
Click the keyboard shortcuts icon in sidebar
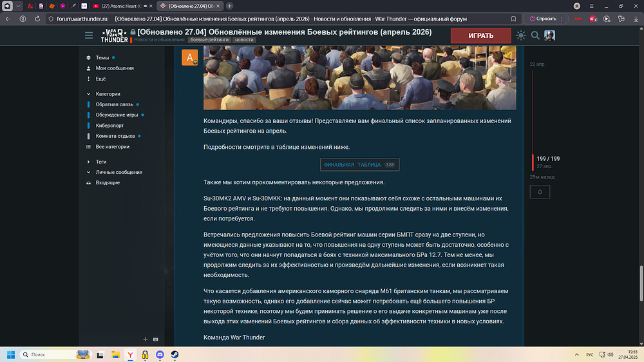point(156,339)
